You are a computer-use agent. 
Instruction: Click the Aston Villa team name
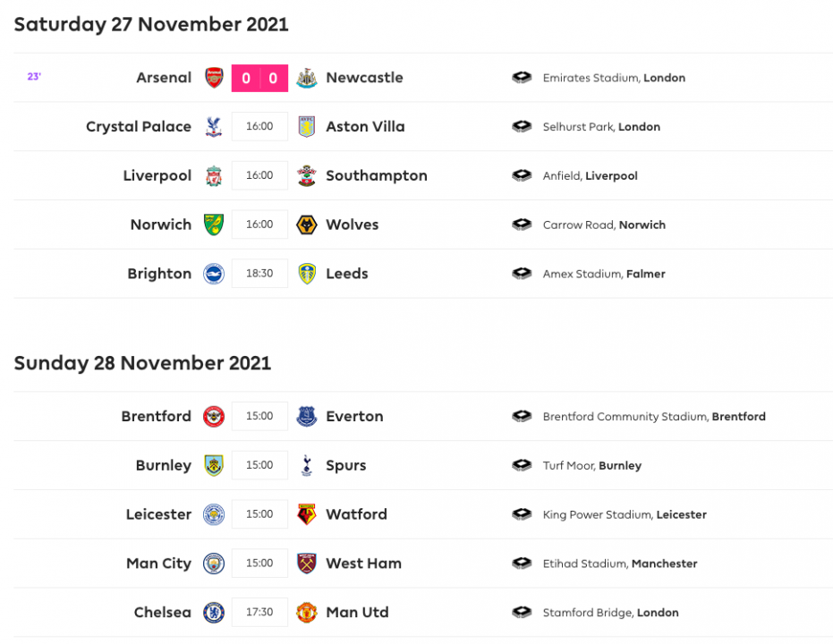(x=365, y=127)
